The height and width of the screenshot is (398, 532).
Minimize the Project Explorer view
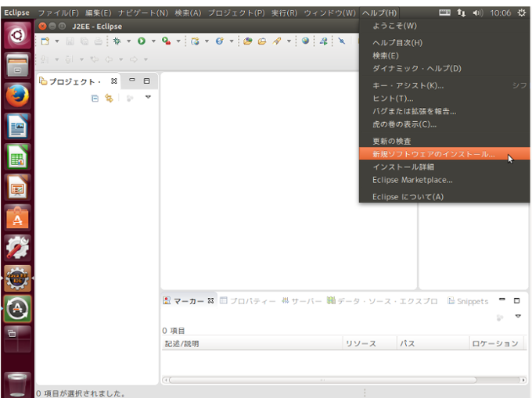(132, 80)
